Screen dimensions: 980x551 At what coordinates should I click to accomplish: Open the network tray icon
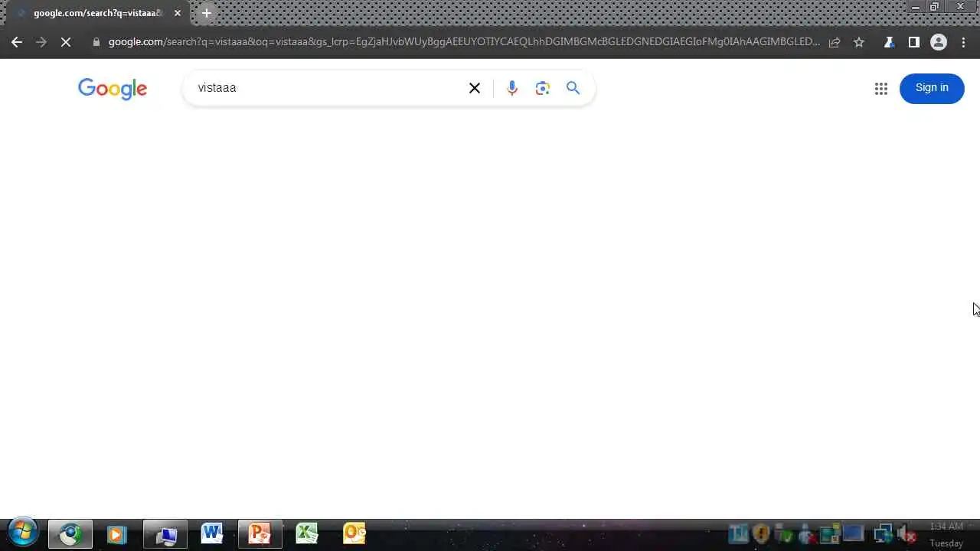coord(883,533)
